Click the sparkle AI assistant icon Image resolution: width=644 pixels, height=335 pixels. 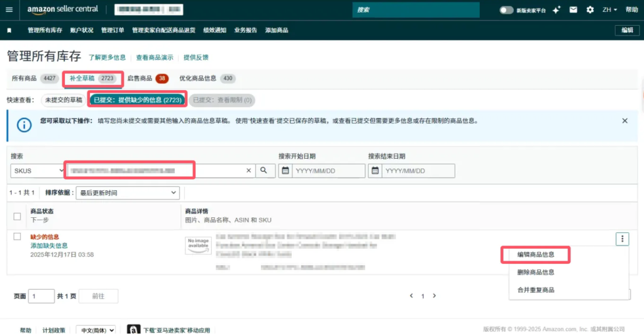(x=556, y=10)
